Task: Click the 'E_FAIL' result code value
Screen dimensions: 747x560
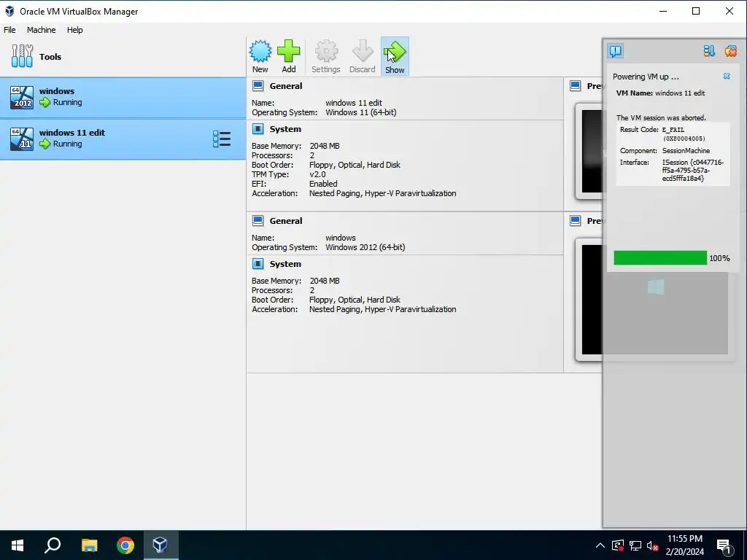Action: tap(673, 130)
